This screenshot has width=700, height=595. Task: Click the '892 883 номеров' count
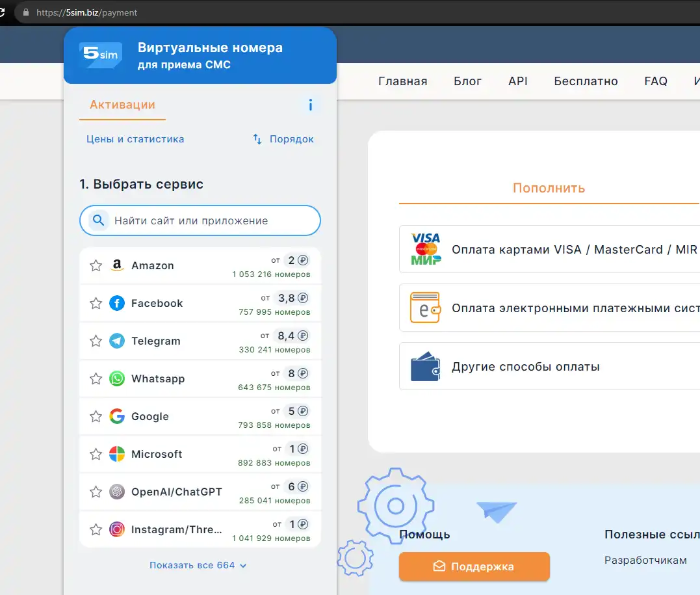(x=274, y=463)
